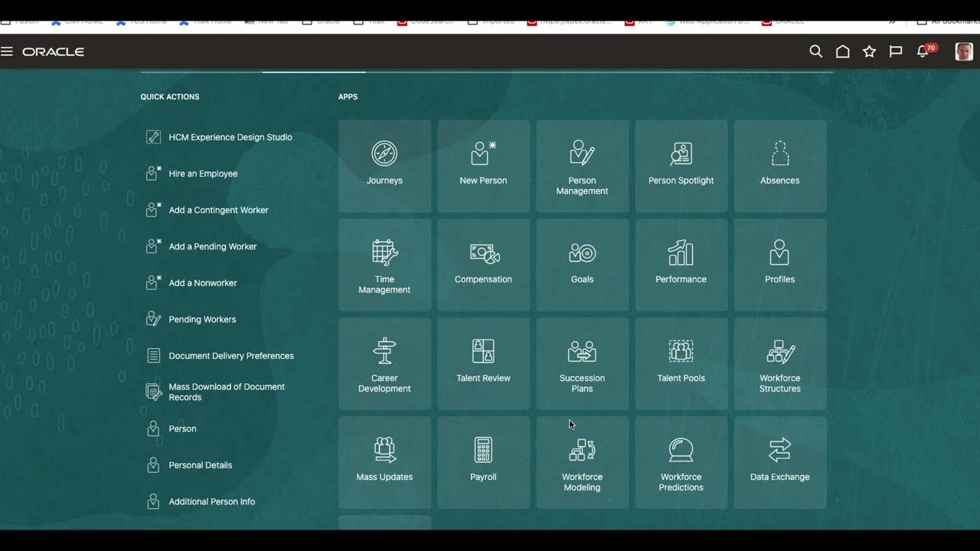Open Mass Download of Document Records
Viewport: 980px width, 551px height.
(x=216, y=392)
